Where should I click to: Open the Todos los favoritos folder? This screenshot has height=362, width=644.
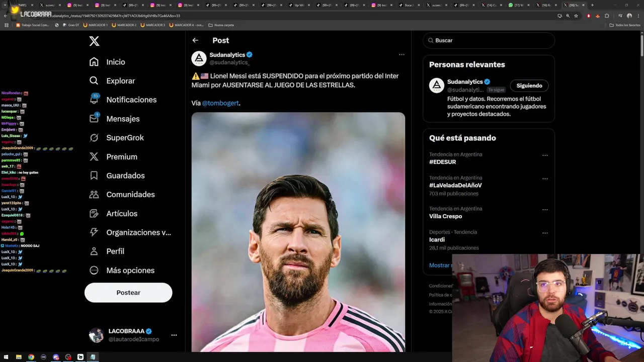pyautogui.click(x=625, y=25)
